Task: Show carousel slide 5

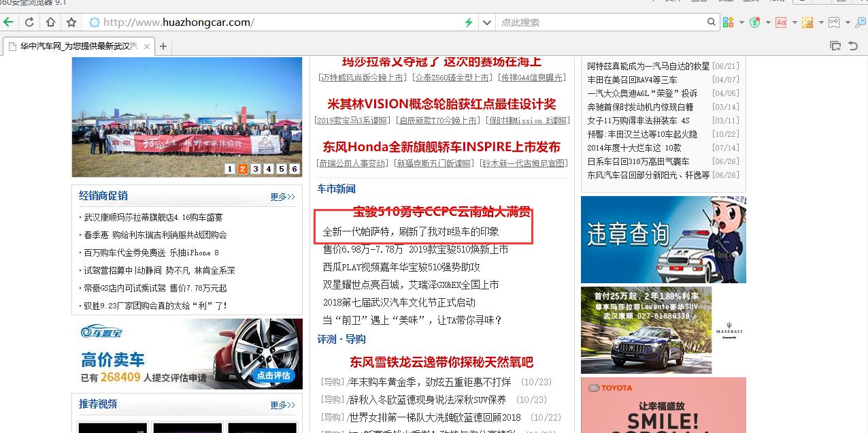Action: point(282,169)
